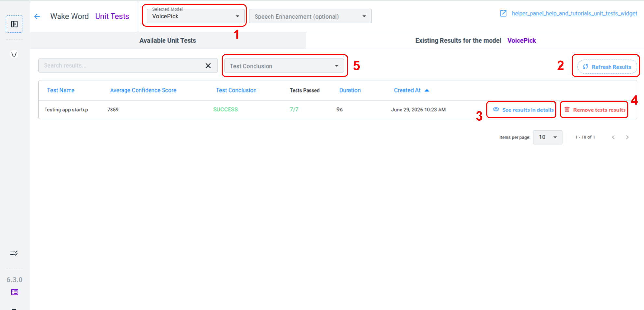Open the Speech Enhancement (optional) dropdown
The image size is (644, 310).
[310, 16]
